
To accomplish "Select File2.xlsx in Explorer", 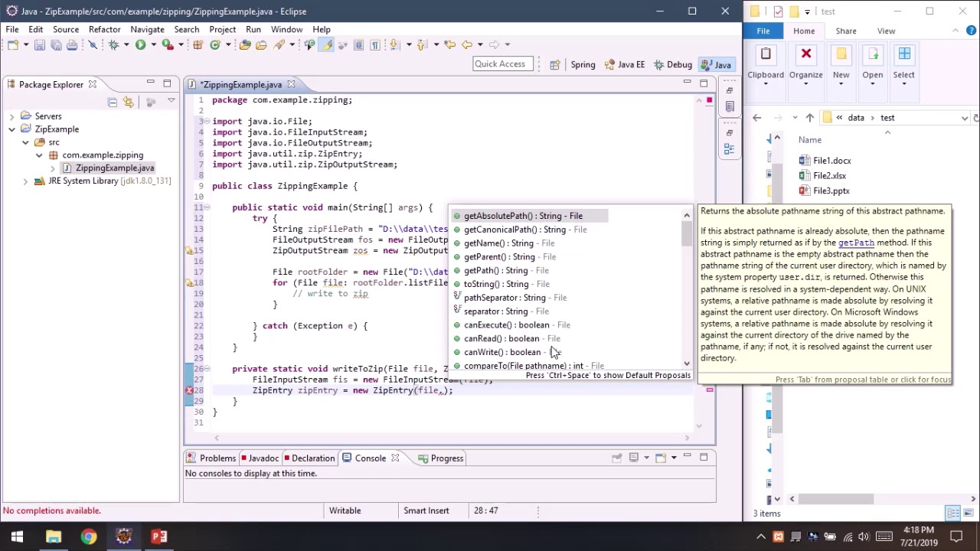I will (829, 176).
